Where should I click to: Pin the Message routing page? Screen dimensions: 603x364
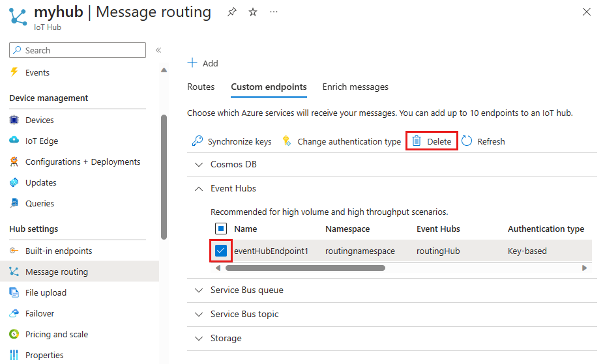[232, 12]
